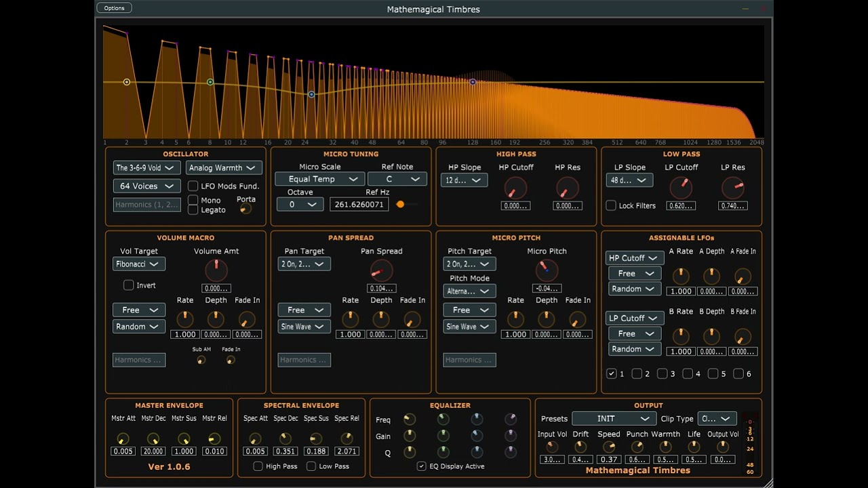Expand the Equal Temp micro scale dropdown
The image size is (868, 488).
[x=319, y=179]
